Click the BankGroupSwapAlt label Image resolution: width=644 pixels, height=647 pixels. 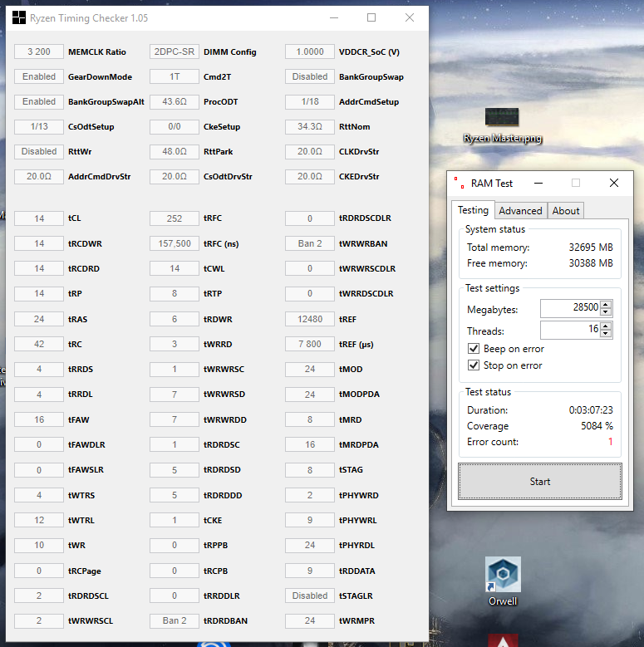[106, 102]
